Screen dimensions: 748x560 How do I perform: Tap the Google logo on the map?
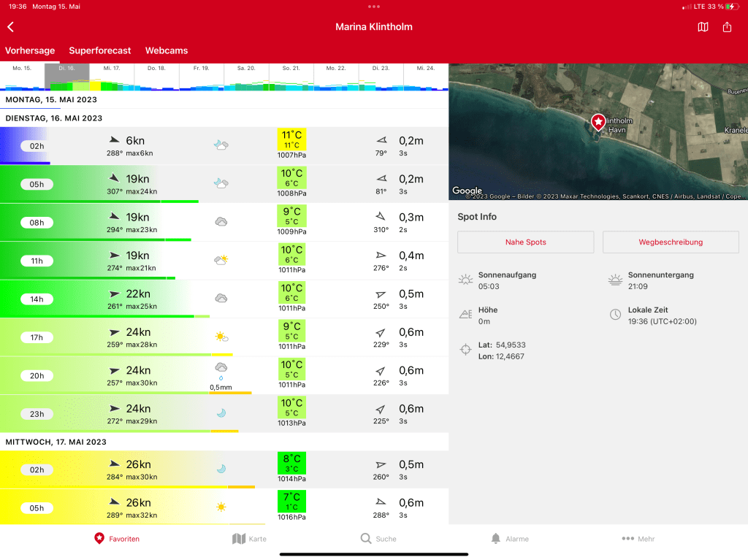point(467,191)
